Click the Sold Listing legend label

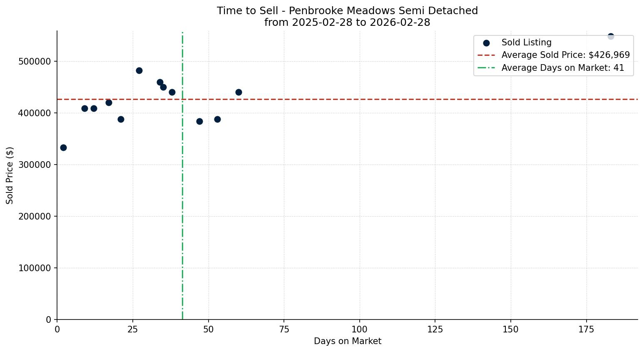click(526, 42)
